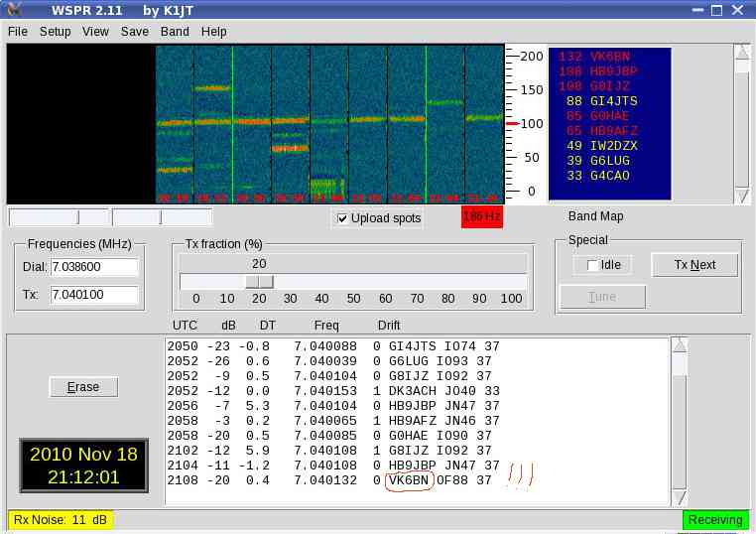Click the red 186 Hz indicator
Screen dimensions: 756x534
point(481,217)
